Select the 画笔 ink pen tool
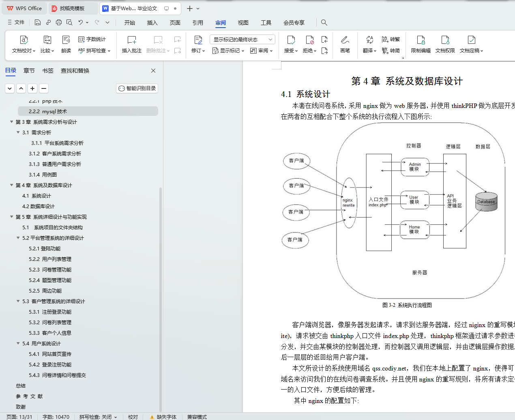Viewport: 515px width, 420px height. [345, 45]
